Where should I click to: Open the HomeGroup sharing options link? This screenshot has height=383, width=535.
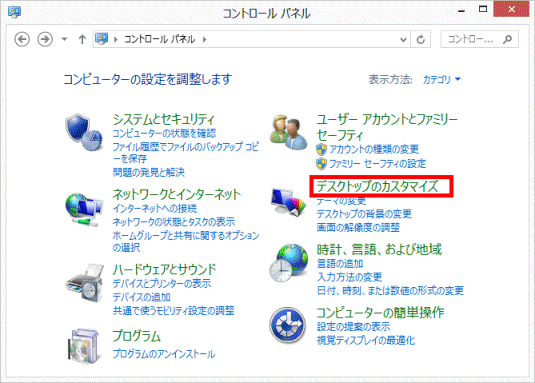click(186, 241)
